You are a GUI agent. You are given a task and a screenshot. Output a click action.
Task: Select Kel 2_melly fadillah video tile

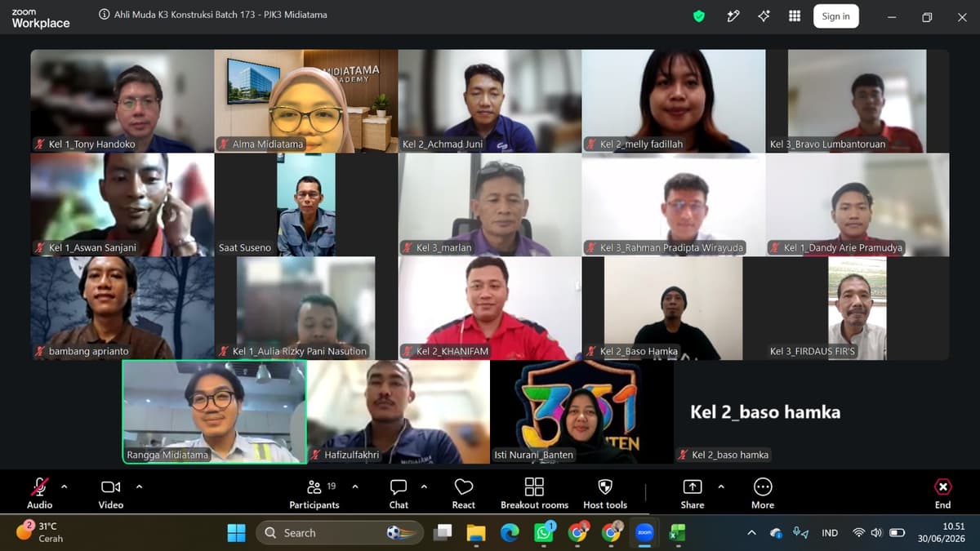click(x=674, y=101)
